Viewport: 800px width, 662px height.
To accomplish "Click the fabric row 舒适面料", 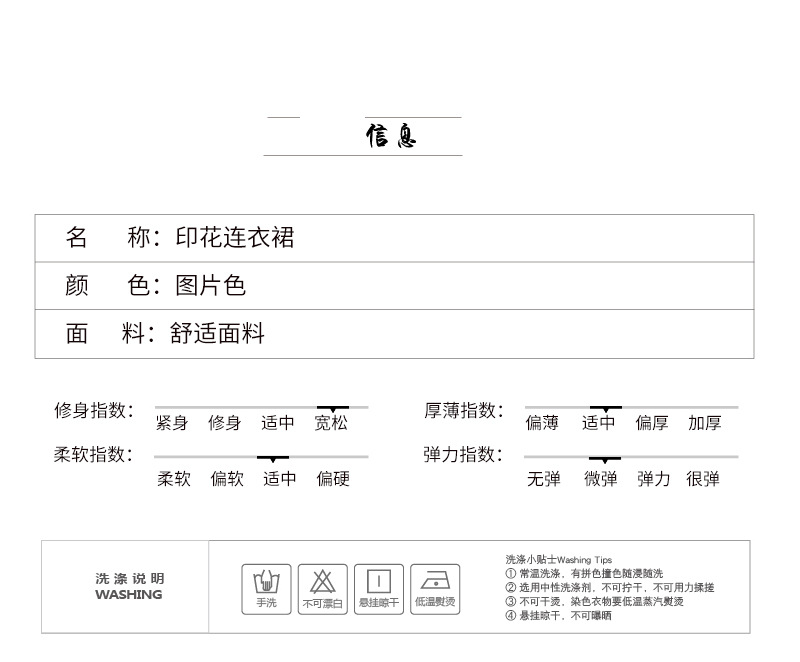I will tap(394, 334).
